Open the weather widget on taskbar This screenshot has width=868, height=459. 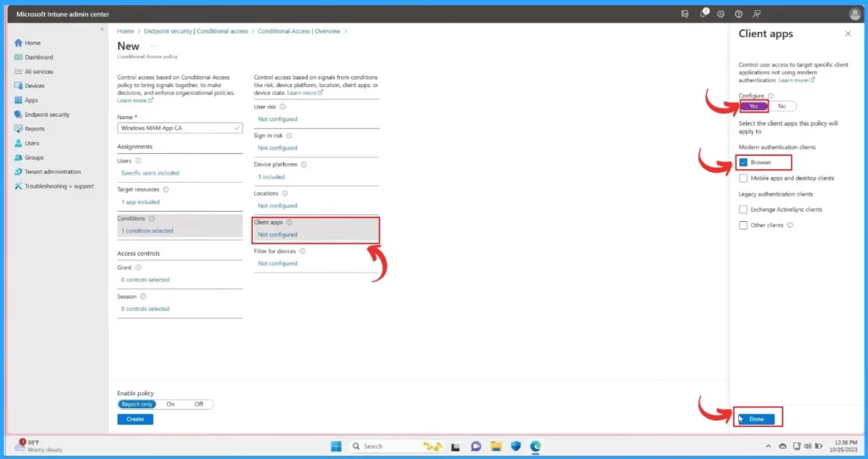[37, 445]
